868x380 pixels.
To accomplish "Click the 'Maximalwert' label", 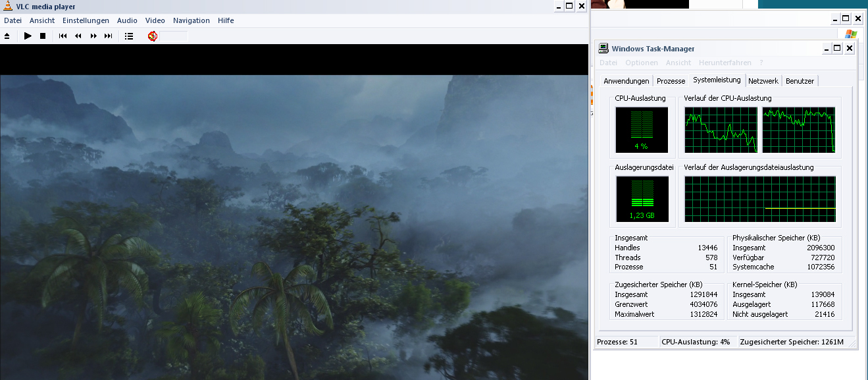I will tap(634, 314).
